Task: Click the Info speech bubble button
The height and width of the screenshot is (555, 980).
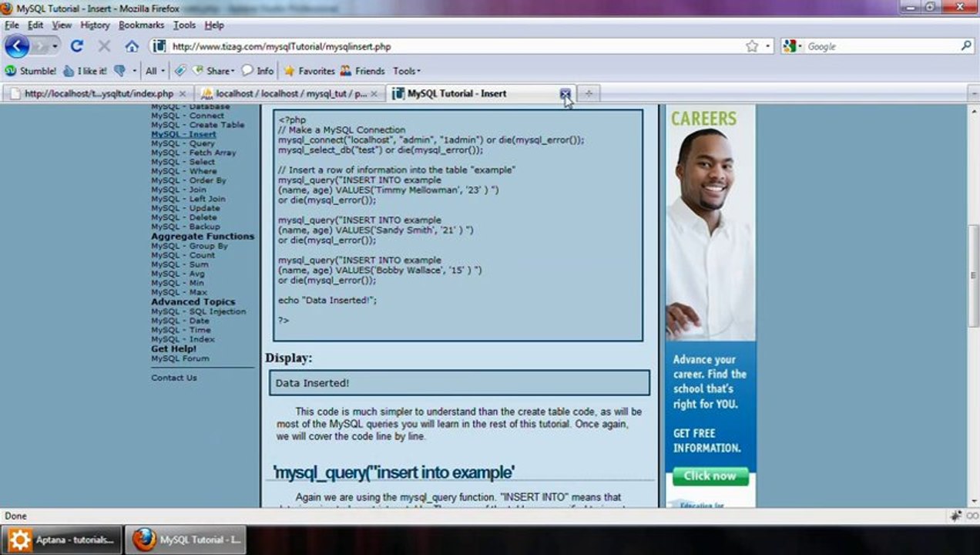Action: tap(257, 71)
